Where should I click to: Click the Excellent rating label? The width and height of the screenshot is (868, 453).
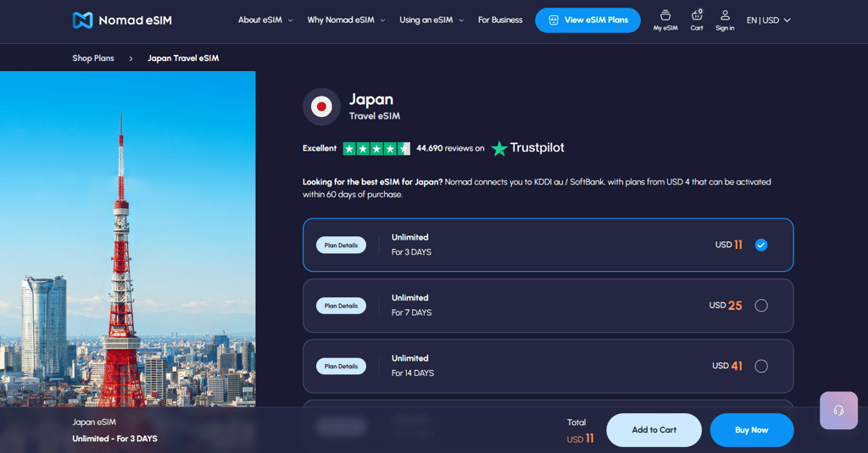(320, 148)
